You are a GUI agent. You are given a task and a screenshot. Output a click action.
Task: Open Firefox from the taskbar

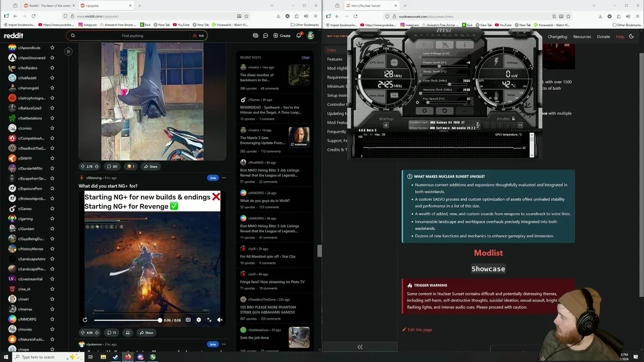128,357
